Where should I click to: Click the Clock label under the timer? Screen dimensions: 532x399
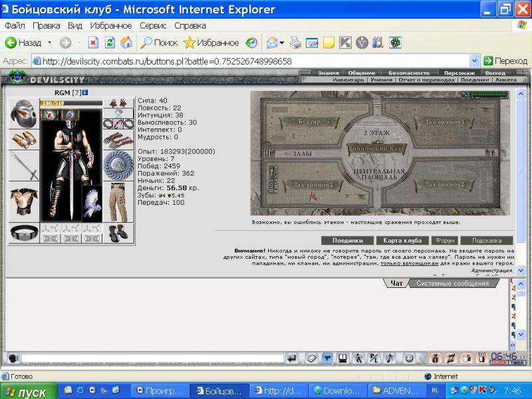coord(499,362)
